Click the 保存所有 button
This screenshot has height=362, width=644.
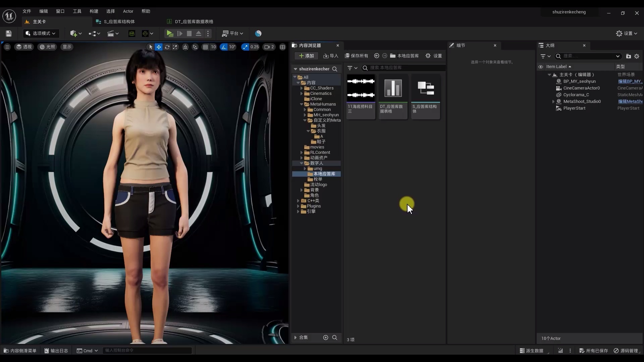click(x=357, y=56)
